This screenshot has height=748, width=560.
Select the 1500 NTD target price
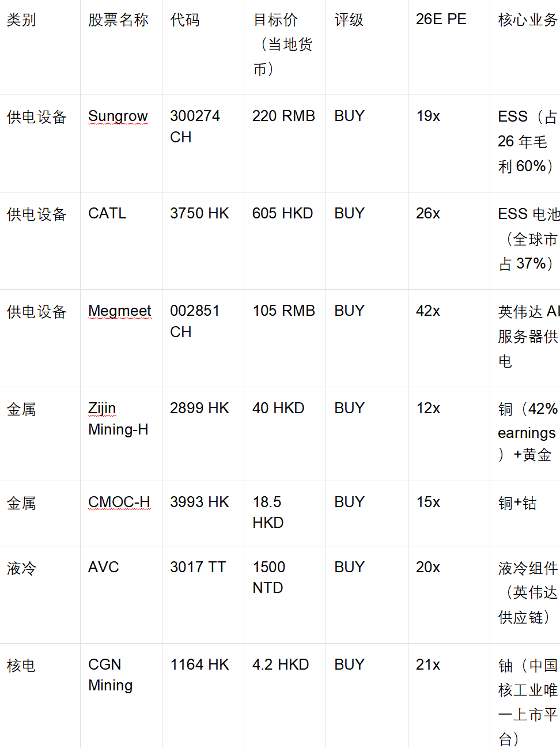coord(269,577)
